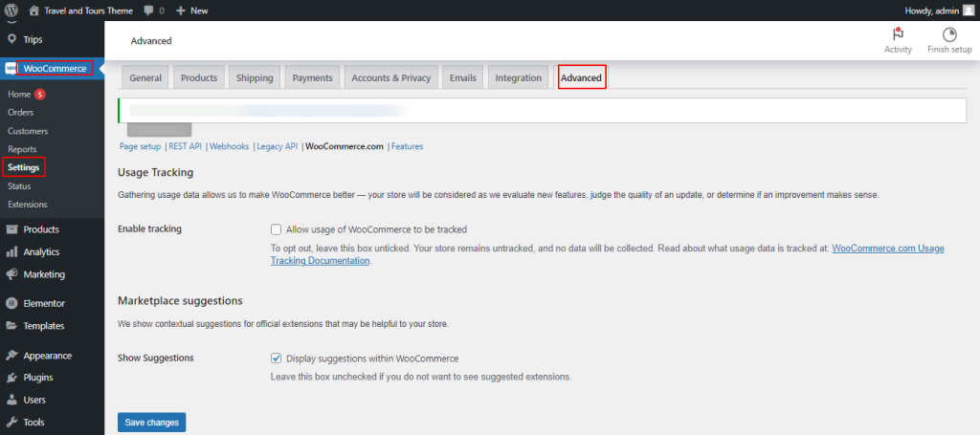This screenshot has width=980, height=435.
Task: Switch to the Payments tab
Action: [x=312, y=78]
